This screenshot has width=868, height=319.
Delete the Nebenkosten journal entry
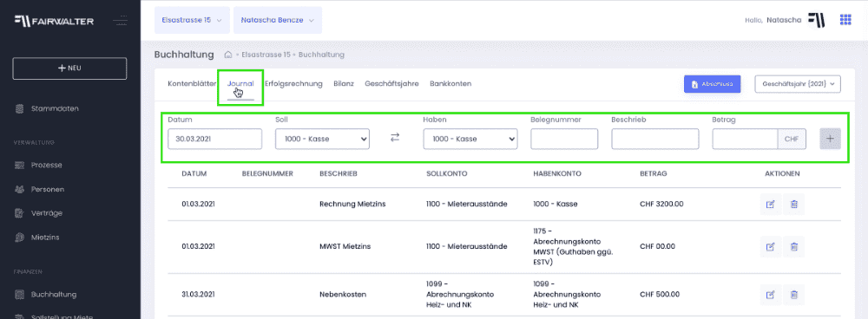[794, 294]
